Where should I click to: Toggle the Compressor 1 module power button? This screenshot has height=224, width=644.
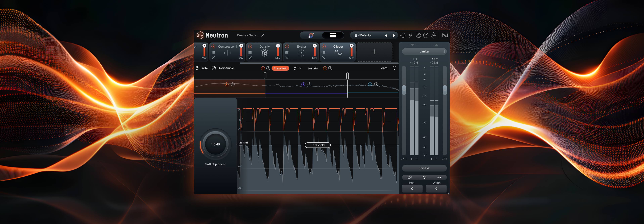[213, 46]
